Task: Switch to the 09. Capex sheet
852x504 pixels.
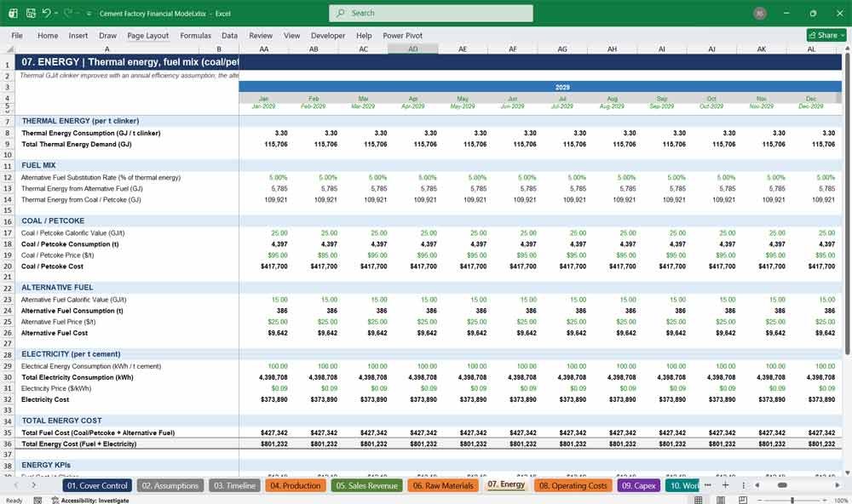Action: [x=638, y=485]
